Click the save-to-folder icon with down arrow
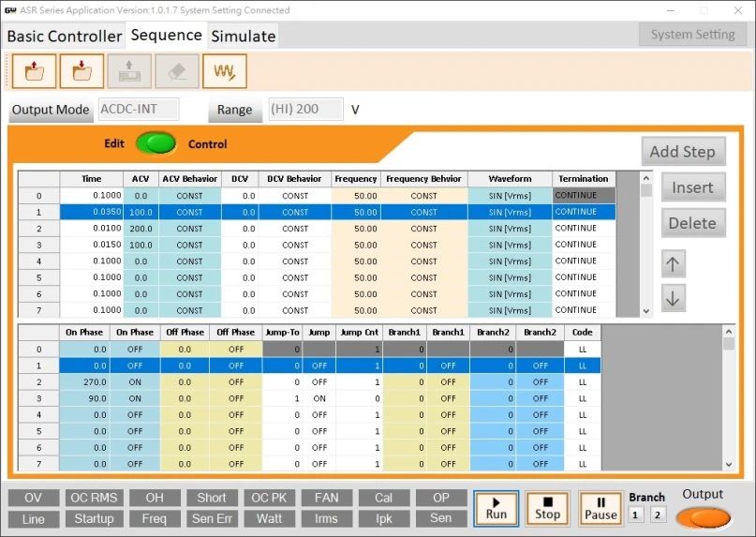Image resolution: width=756 pixels, height=537 pixels. tap(82, 71)
